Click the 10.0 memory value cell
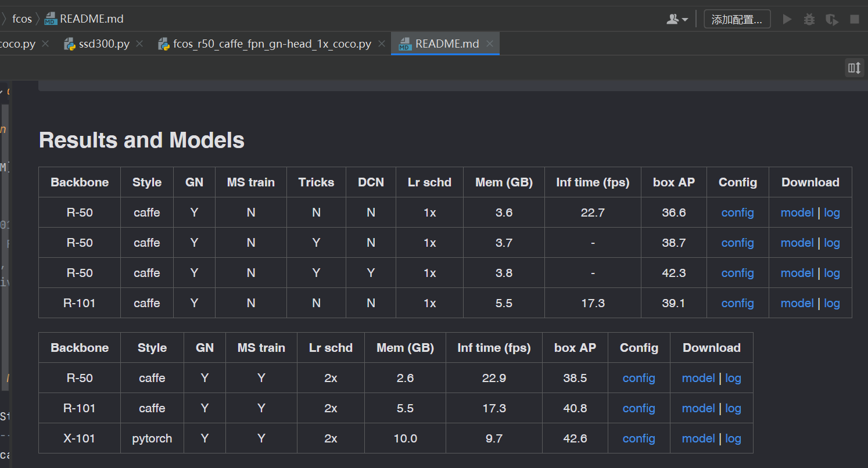Viewport: 868px width, 468px height. tap(405, 438)
